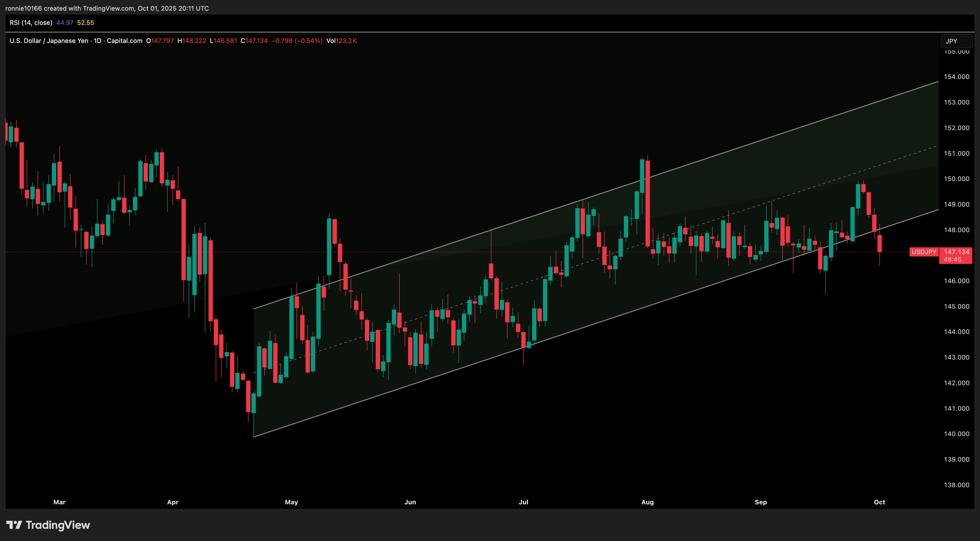Click the tall red early-August spike candle
Viewport: 980px width, 541px height.
coord(647,204)
